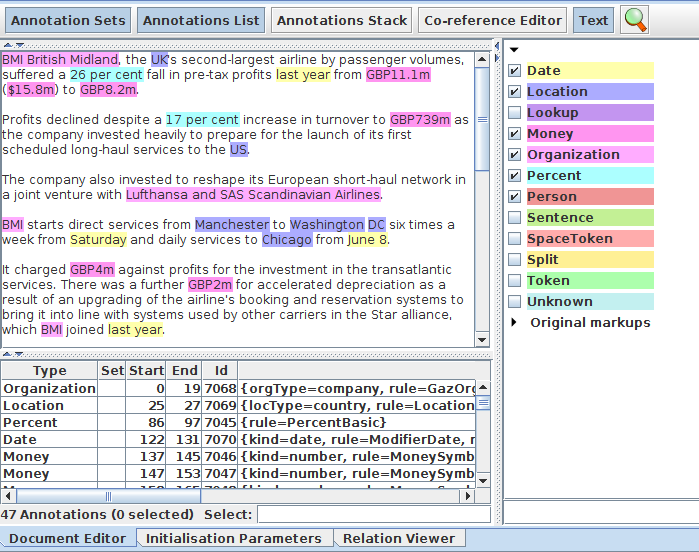Click highlighted 'Lufthansa and SAS Scandinavian Airlines'
The width and height of the screenshot is (699, 552).
tap(253, 194)
